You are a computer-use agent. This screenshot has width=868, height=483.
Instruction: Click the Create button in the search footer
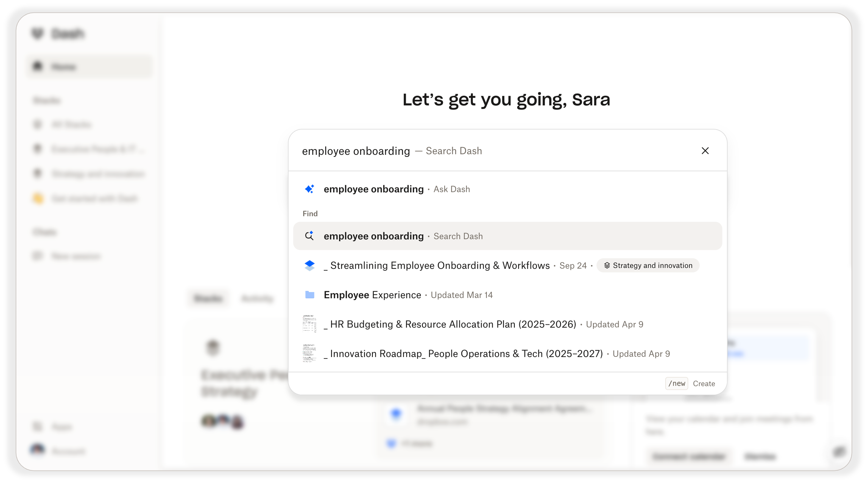point(704,383)
